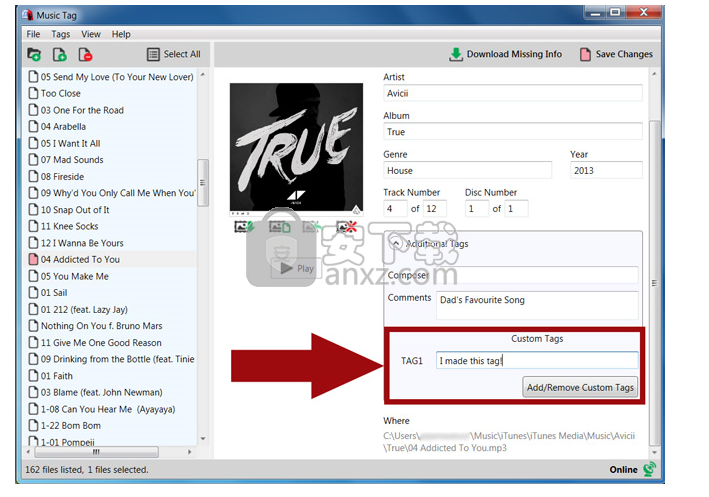
Task: Click the details panel scroll down arrow
Action: (x=654, y=452)
